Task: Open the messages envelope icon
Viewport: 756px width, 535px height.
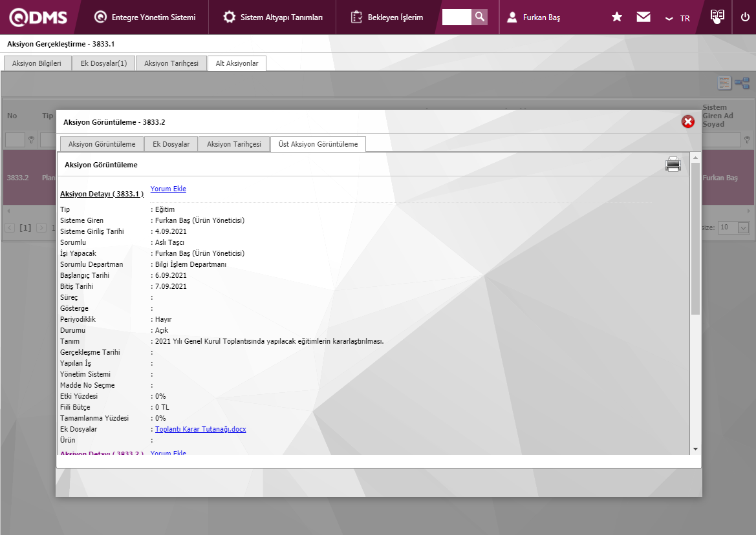Action: click(x=643, y=17)
